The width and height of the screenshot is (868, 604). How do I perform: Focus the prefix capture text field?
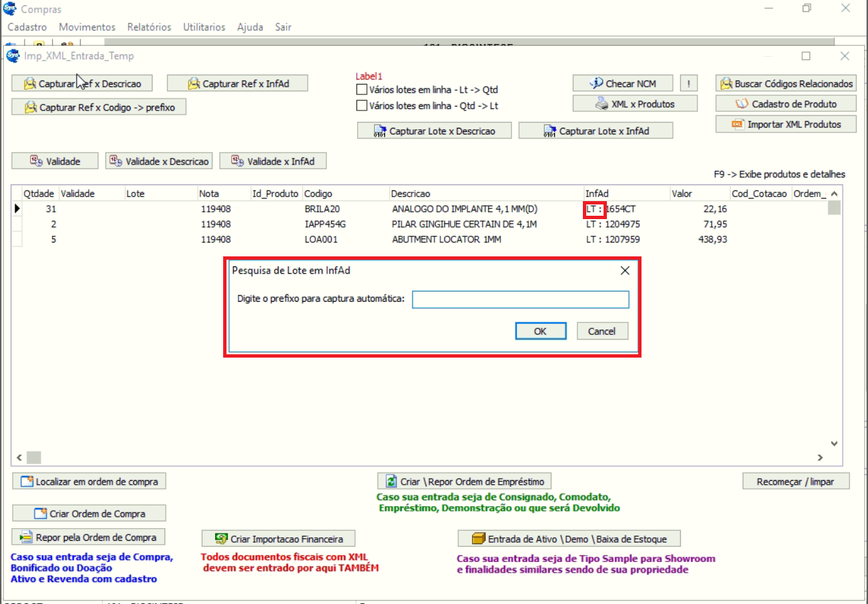tap(520, 300)
